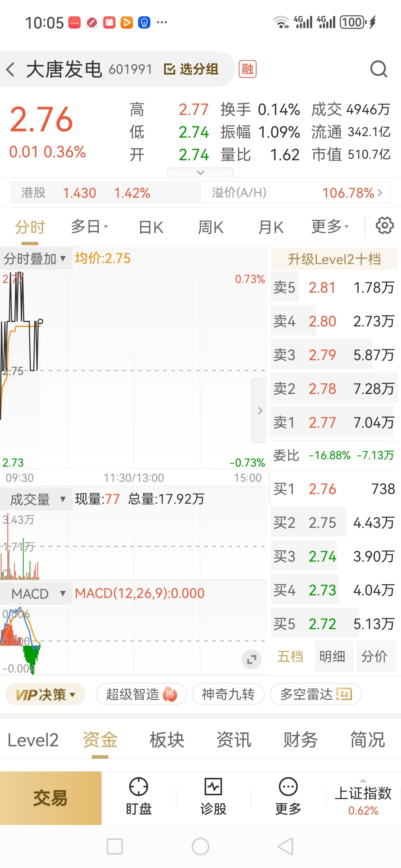Open 多日 multi-day dropdown
The image size is (401, 868).
(89, 227)
